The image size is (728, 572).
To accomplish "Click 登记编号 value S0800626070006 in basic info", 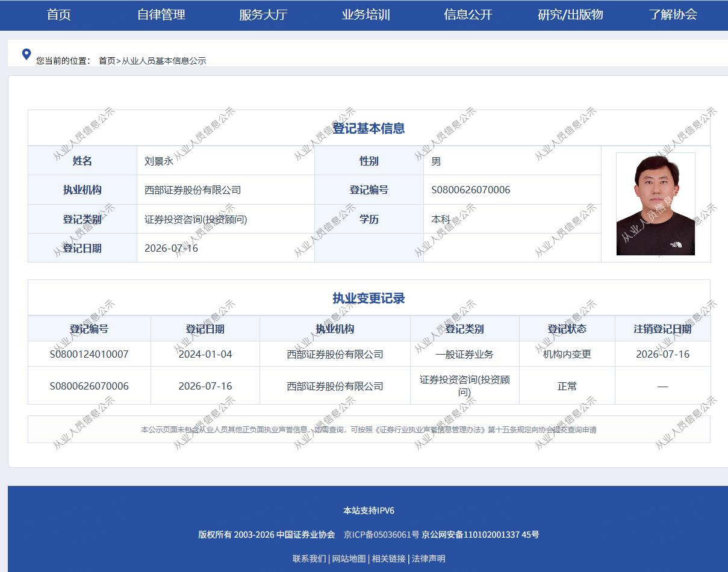I will point(471,190).
